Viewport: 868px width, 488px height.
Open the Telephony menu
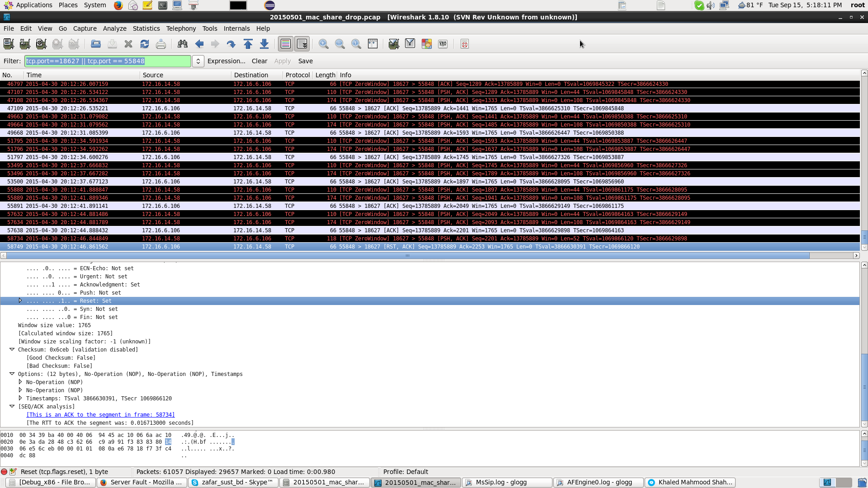pos(181,28)
